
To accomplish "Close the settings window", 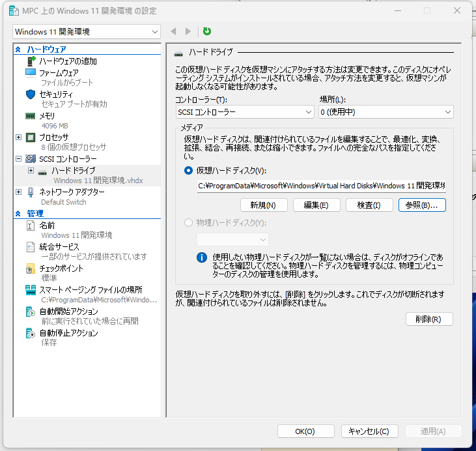I will coord(457,10).
